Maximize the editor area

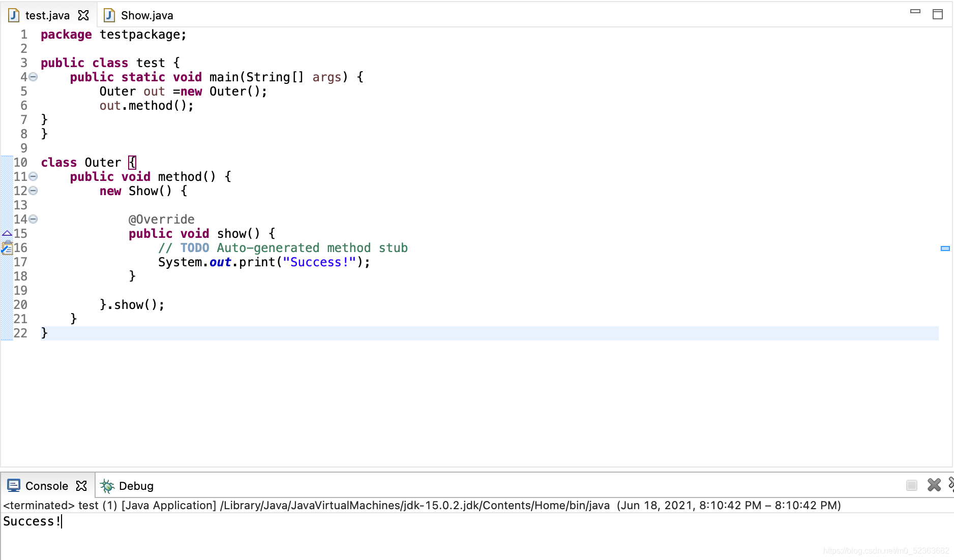[938, 14]
